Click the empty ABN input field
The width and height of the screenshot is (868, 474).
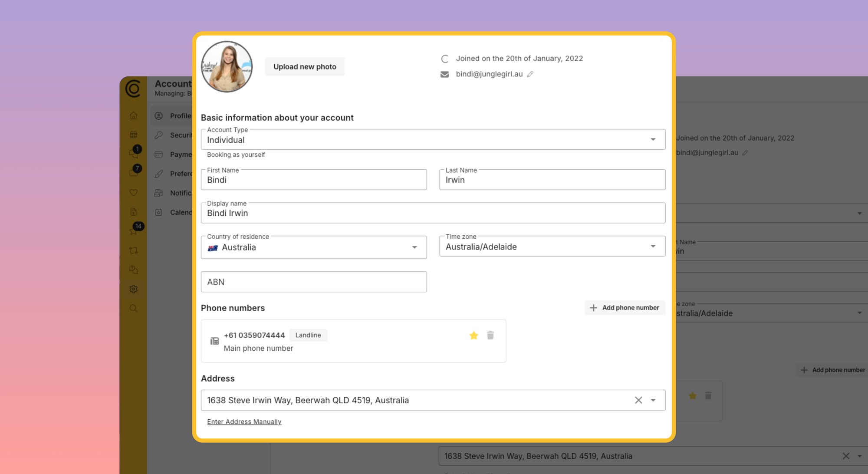(x=314, y=282)
